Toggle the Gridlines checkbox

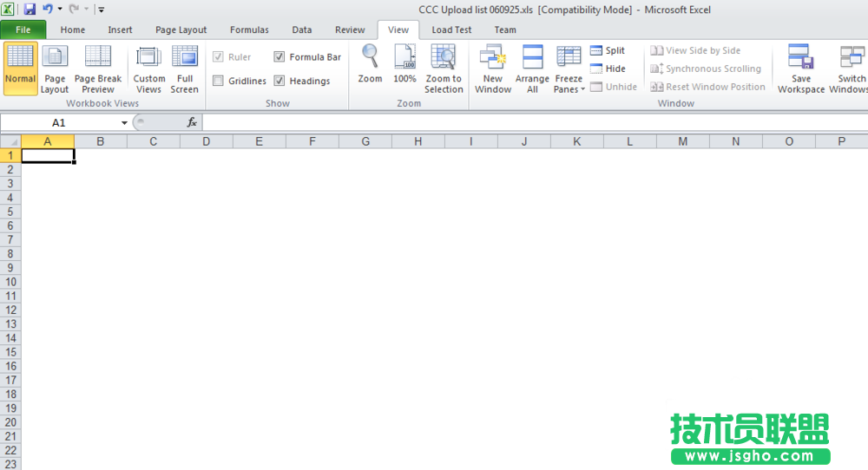click(219, 82)
